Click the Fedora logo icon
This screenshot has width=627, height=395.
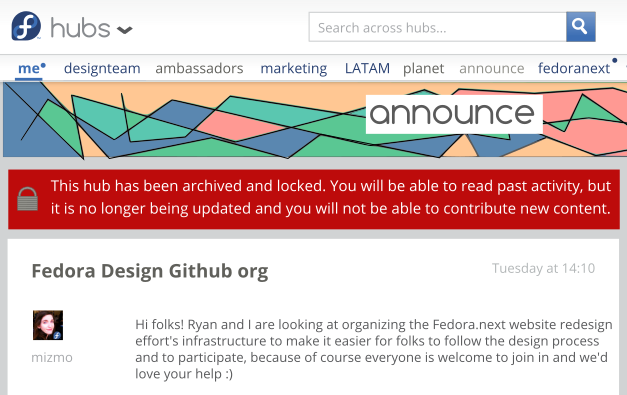point(26,26)
